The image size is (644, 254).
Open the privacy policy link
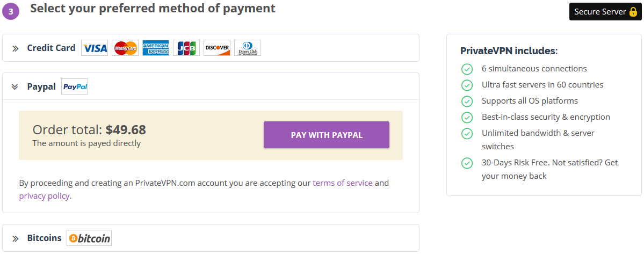point(44,195)
